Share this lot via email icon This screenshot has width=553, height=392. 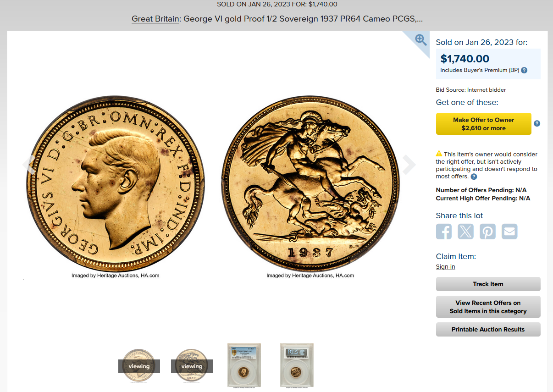click(509, 232)
